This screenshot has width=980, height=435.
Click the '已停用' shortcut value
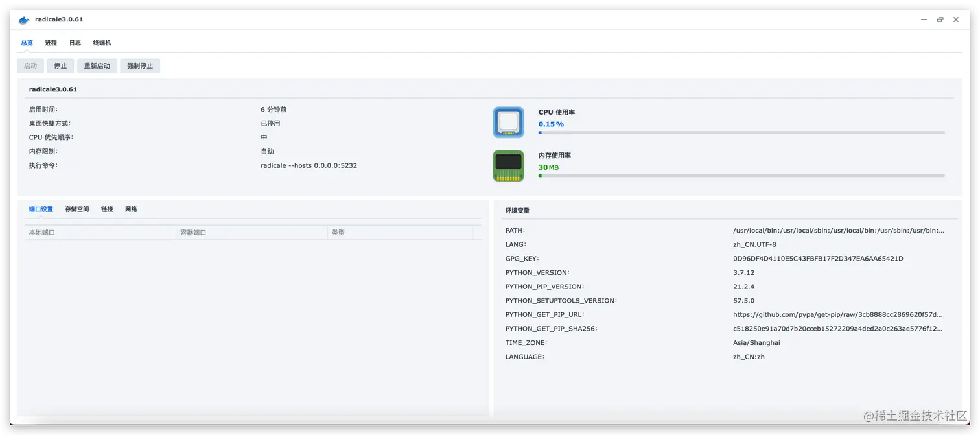click(x=270, y=123)
